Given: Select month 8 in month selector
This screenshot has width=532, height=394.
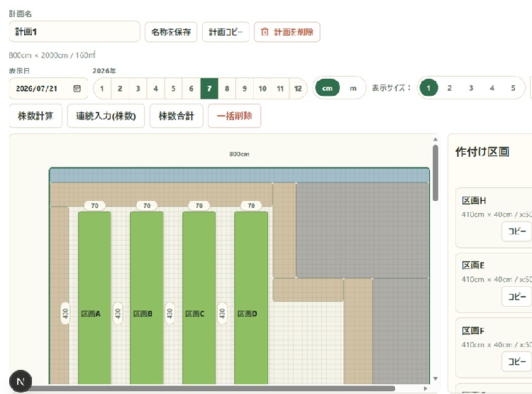Looking at the screenshot, I should [227, 89].
